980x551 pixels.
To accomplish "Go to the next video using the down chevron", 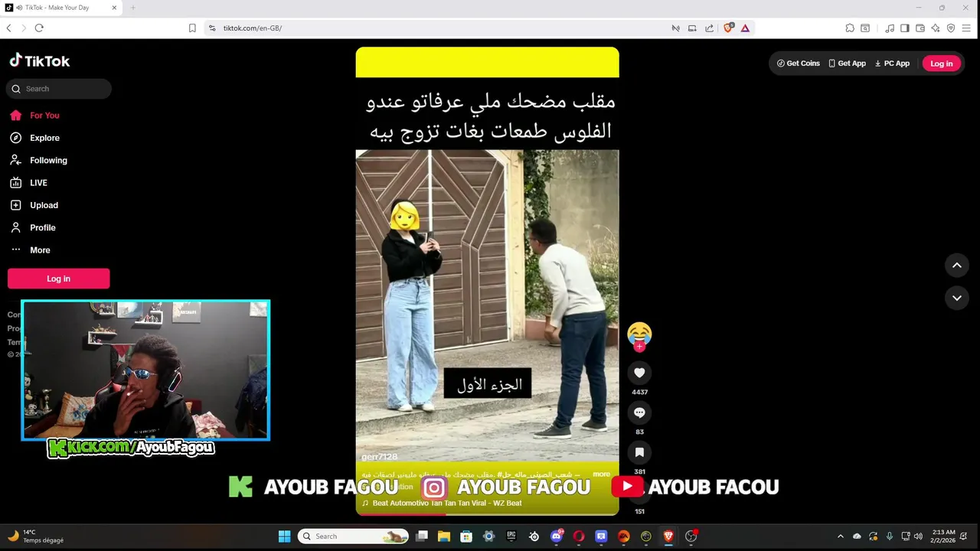I will point(956,298).
